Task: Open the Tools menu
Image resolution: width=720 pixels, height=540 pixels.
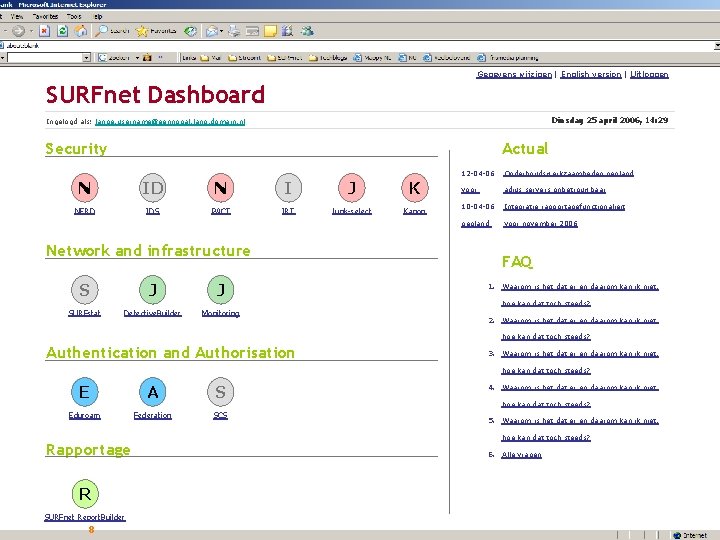Action: (x=74, y=17)
